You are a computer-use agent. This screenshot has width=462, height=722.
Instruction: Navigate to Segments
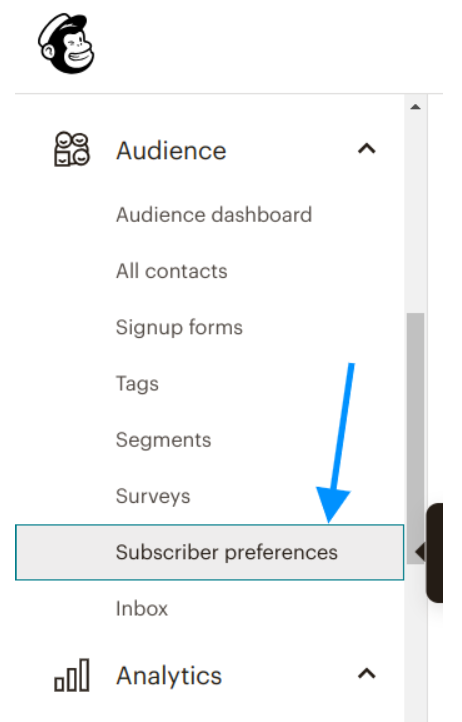pos(164,440)
